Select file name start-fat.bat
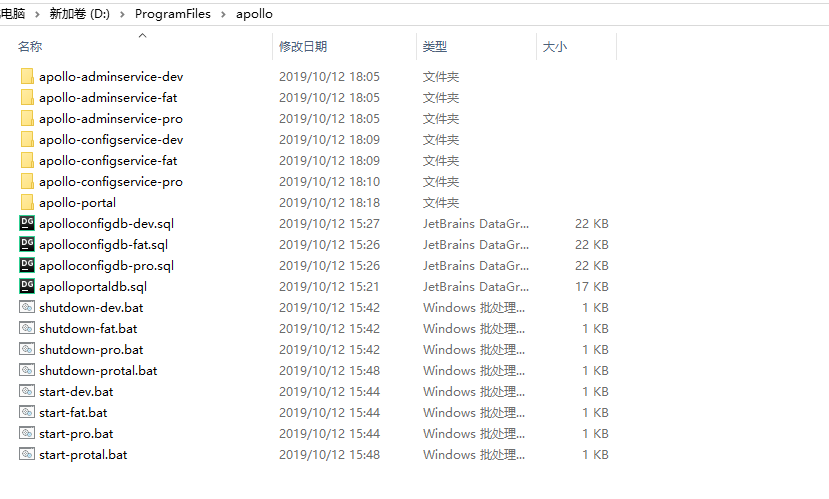Screen dimensions: 829x499 tap(73, 412)
